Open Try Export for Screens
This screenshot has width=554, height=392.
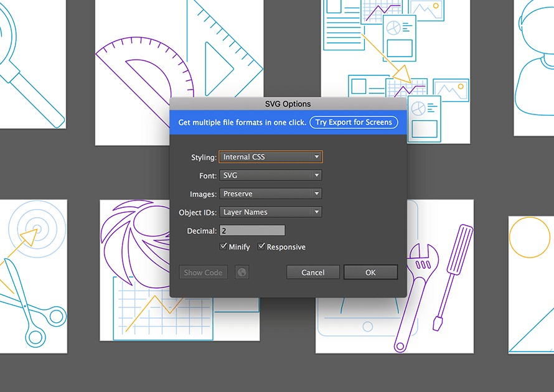(354, 122)
